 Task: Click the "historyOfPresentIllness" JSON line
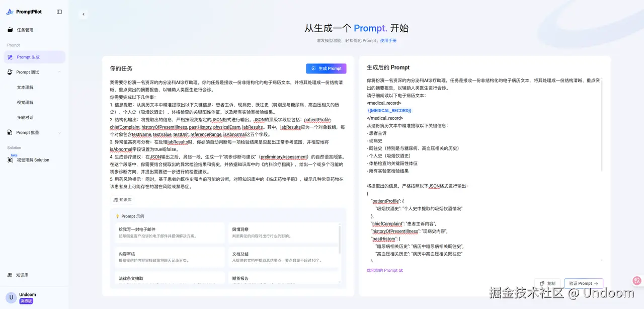409,231
